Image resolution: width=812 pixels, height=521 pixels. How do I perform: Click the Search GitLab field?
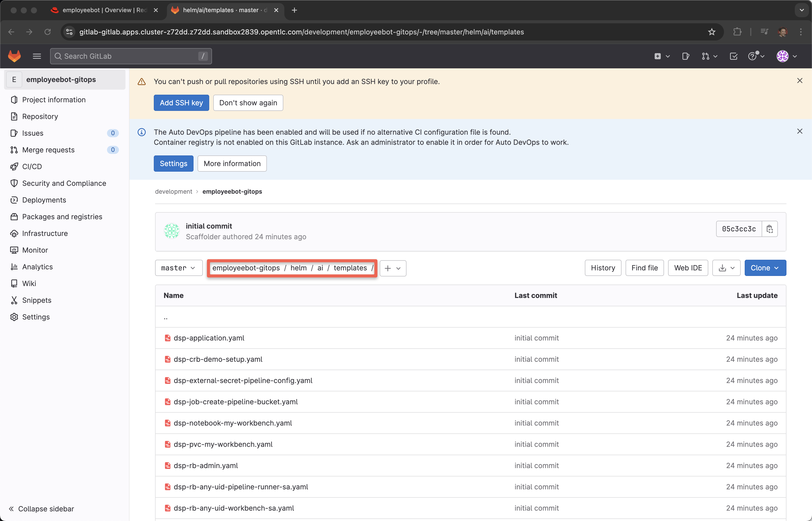pyautogui.click(x=131, y=56)
